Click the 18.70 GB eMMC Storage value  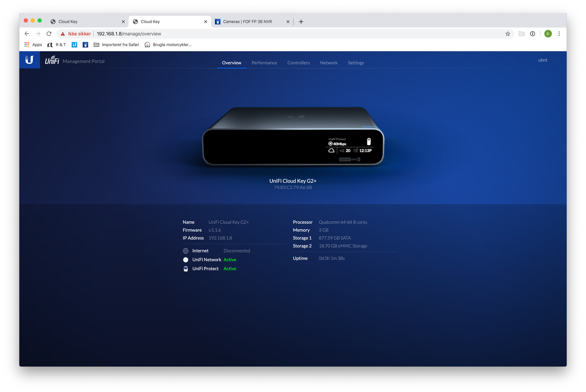point(343,246)
